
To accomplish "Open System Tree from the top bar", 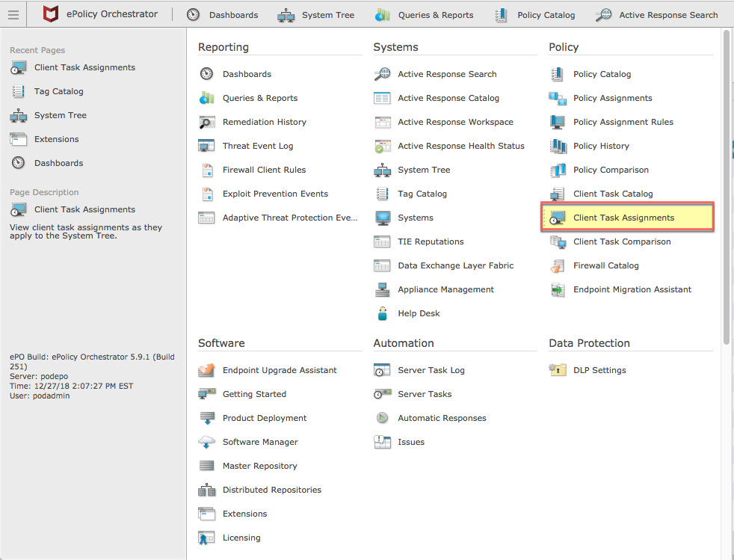I will tap(328, 15).
